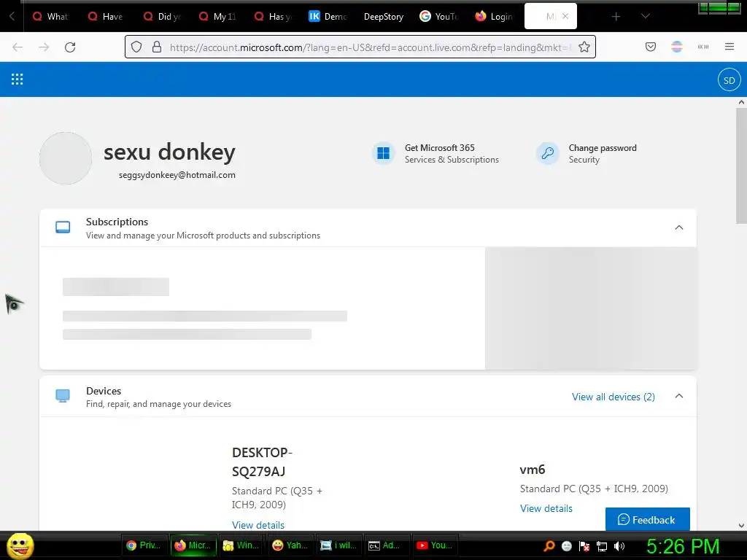Click the scrollbar down arrow
The width and height of the screenshot is (747, 560).
[x=741, y=526]
